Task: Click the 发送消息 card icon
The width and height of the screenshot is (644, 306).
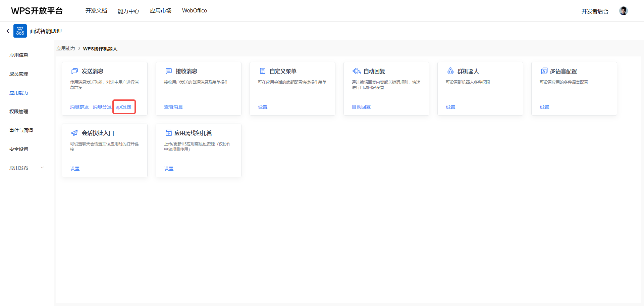Action: pos(74,71)
